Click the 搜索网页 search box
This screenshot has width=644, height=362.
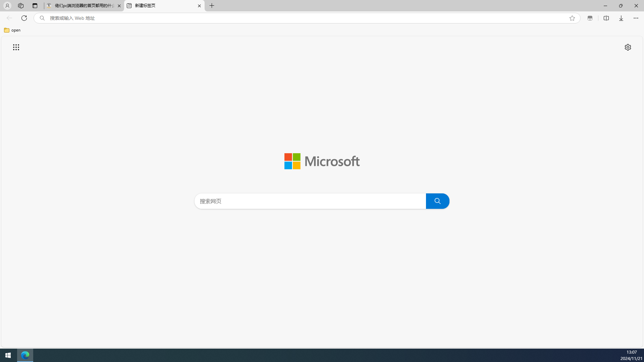pos(310,201)
